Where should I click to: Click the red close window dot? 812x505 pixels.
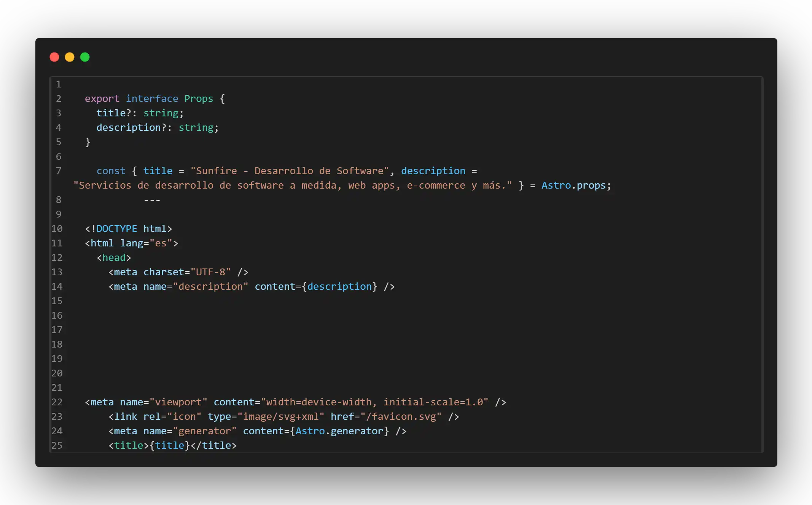[54, 57]
